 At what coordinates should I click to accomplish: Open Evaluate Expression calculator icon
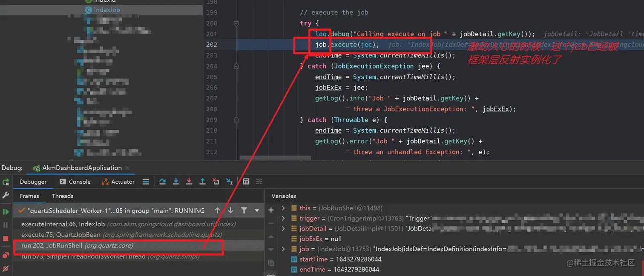coord(246,182)
